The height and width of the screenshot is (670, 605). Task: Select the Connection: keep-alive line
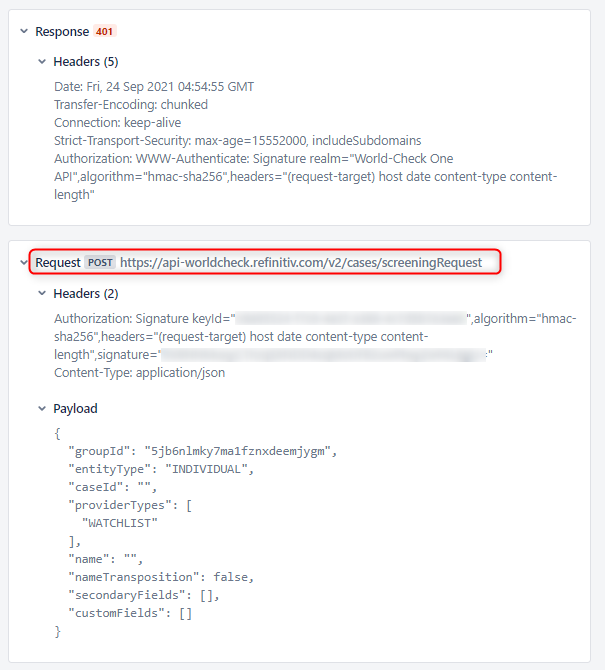[117, 123]
